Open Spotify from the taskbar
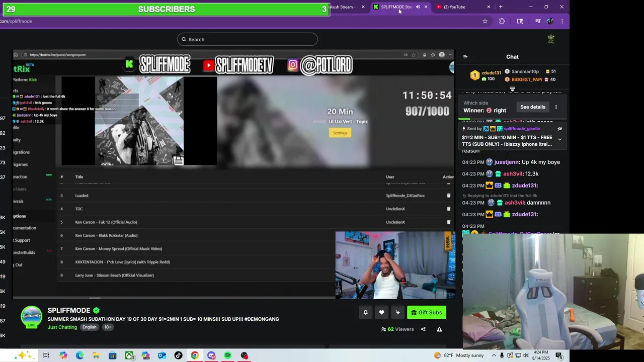The width and height of the screenshot is (644, 362). [x=227, y=355]
